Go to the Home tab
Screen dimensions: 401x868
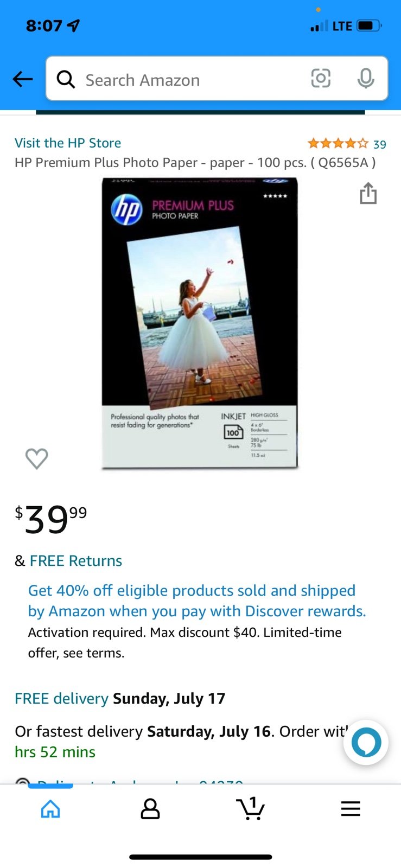tap(50, 809)
